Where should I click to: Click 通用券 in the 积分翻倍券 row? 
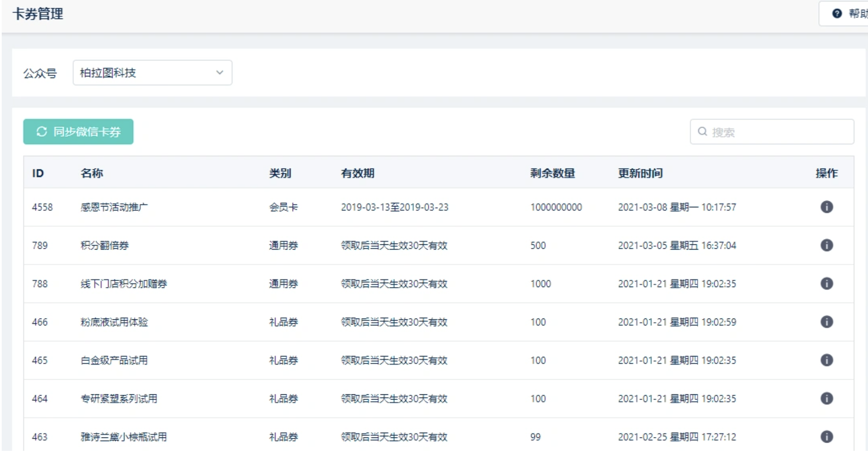coord(284,246)
